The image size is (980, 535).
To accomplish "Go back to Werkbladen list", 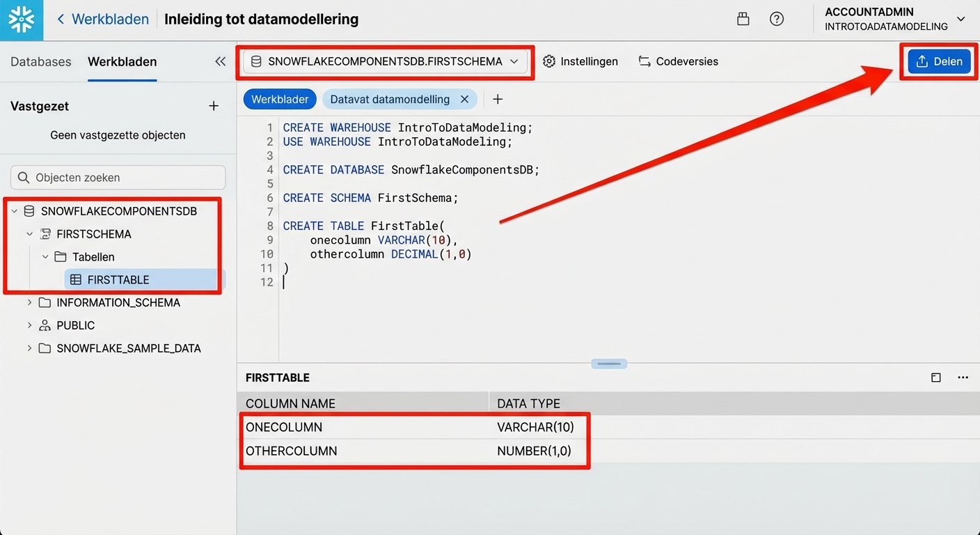I will (x=103, y=19).
